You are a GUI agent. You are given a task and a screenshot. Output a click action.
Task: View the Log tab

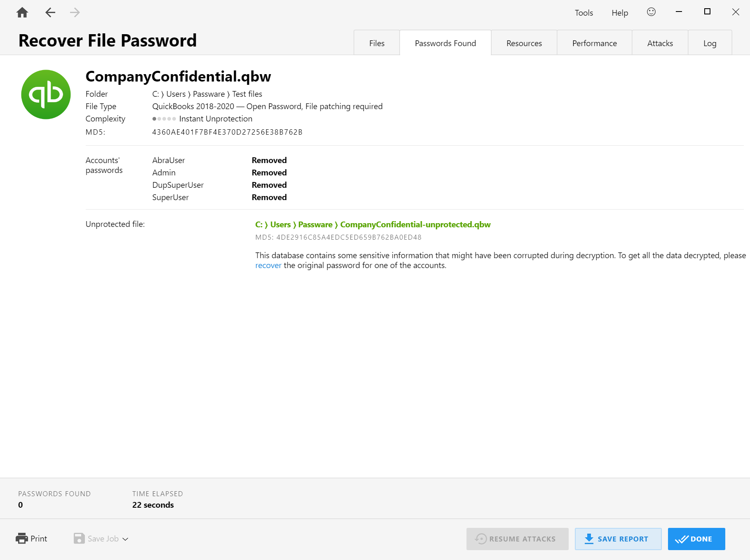coord(710,43)
